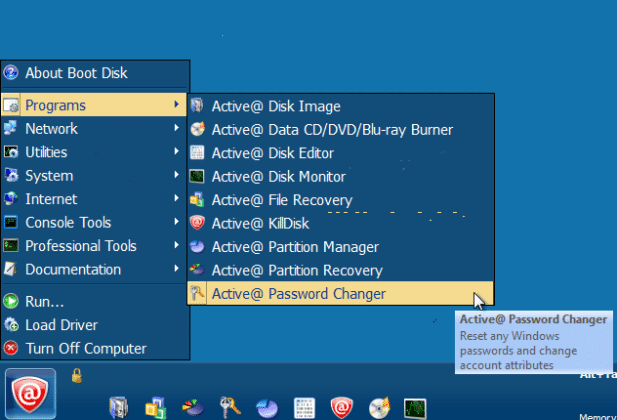Image resolution: width=617 pixels, height=420 pixels.
Task: Open Disk Monitor green graph icon in taskbar
Action: coord(415,409)
